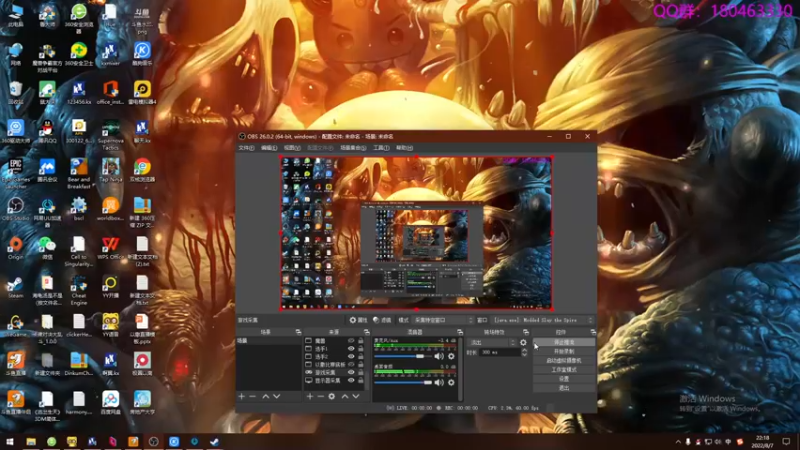Open source settings gear below sources list
Image resolution: width=800 pixels, height=450 pixels.
332,396
